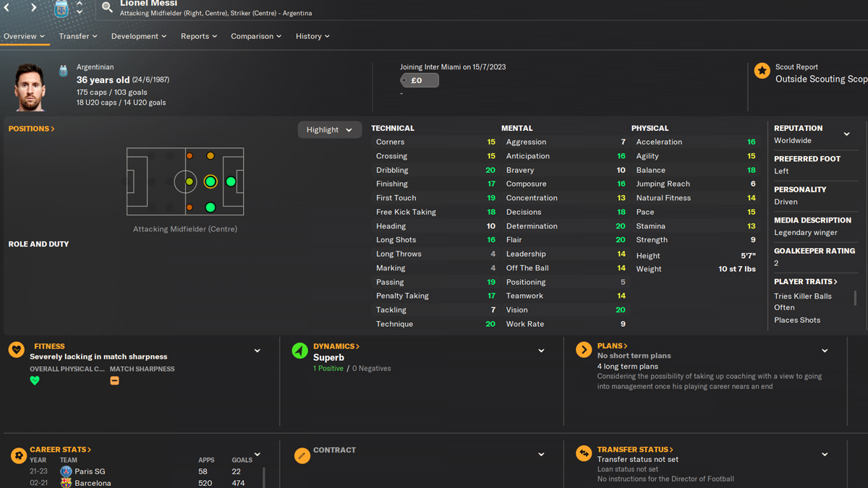Select striker position dot on pitch

[x=231, y=181]
